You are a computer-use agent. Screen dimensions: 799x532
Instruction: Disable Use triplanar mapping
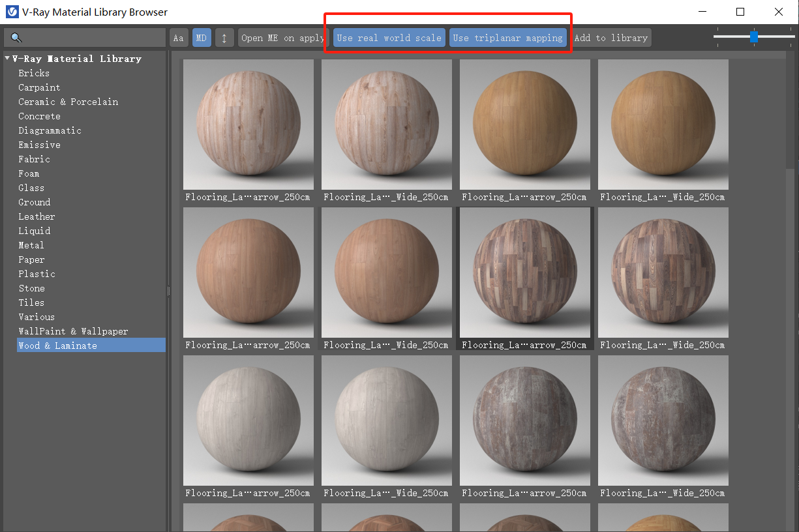(507, 38)
